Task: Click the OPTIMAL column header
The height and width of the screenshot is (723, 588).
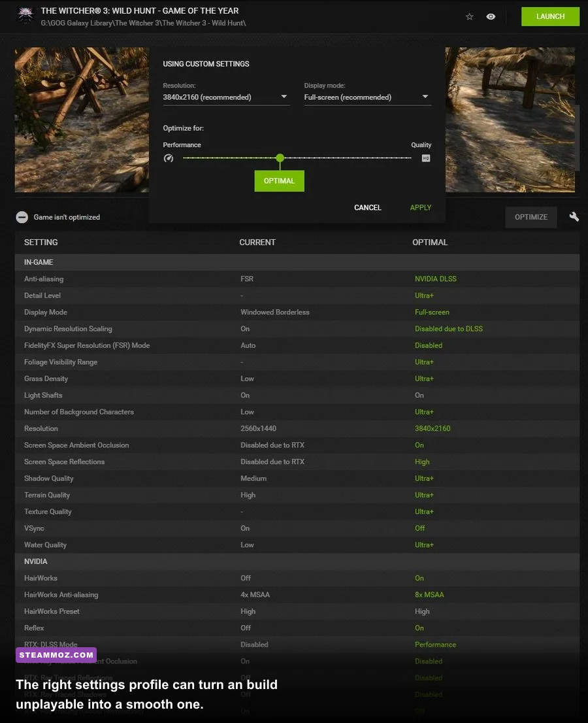Action: [x=430, y=242]
